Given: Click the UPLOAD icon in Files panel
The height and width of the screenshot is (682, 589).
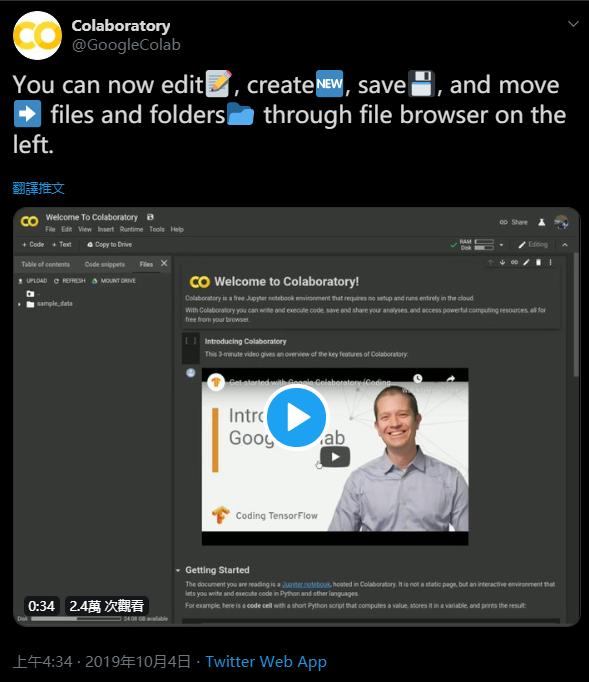Looking at the screenshot, I should (x=20, y=281).
